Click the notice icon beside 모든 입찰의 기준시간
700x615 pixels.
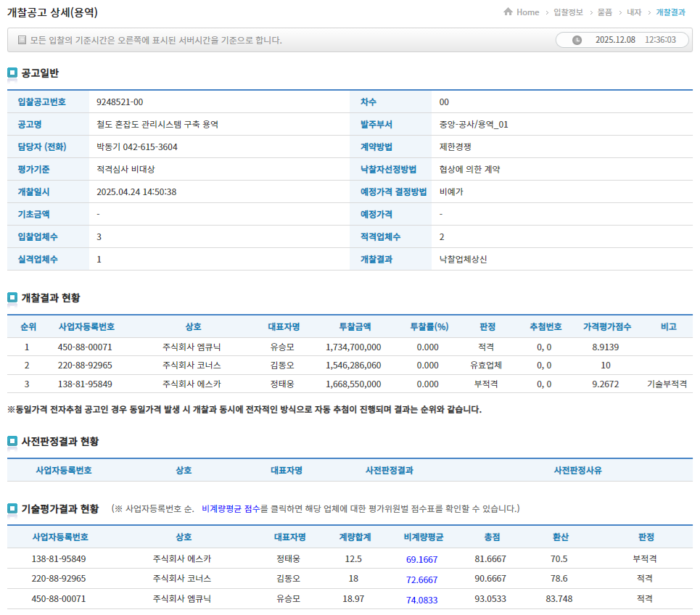click(22, 40)
